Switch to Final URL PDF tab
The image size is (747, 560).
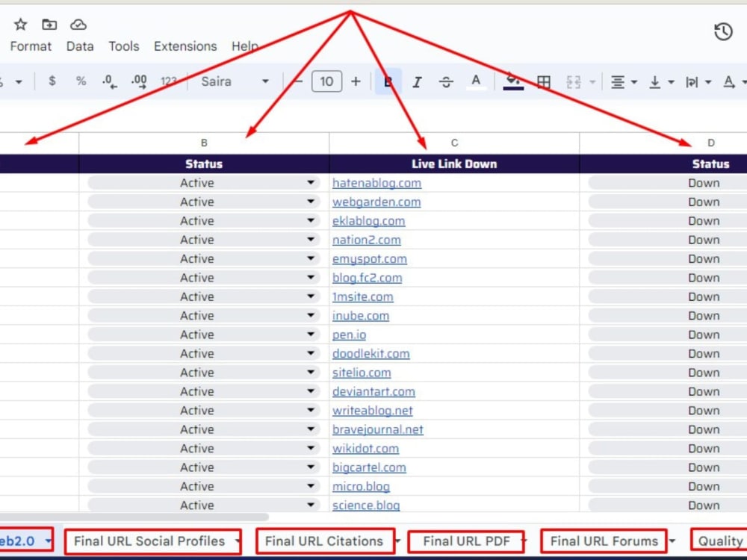click(x=466, y=541)
